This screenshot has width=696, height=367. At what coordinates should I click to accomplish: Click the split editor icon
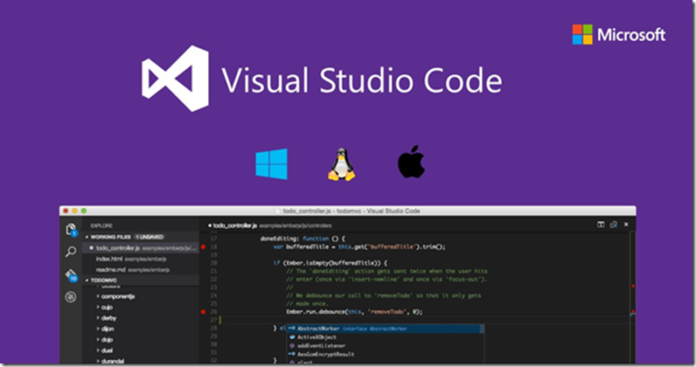pos(601,225)
